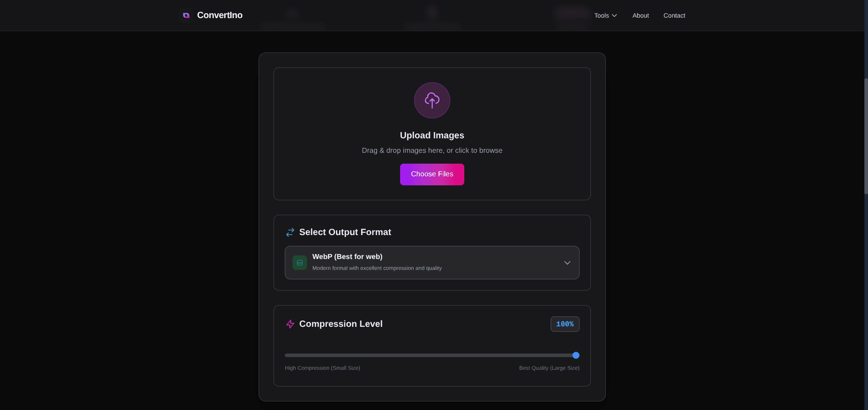Click the camera glyph inside the ConvertIno logo
The image size is (868, 410).
186,15
